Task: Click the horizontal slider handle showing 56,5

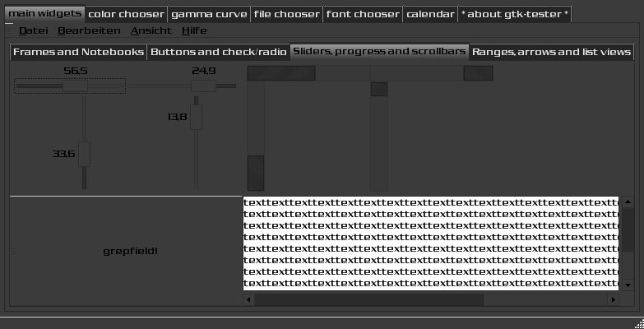Action: [x=75, y=86]
